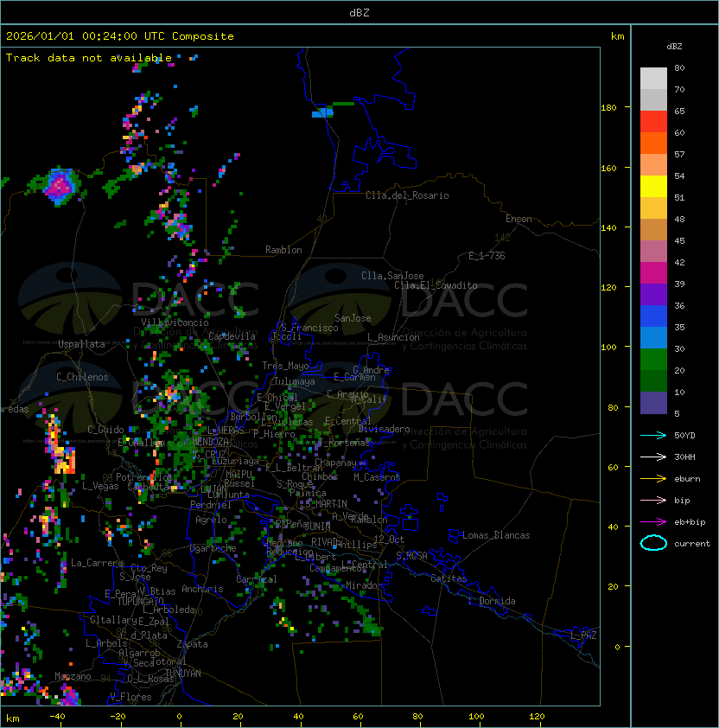
Task: Click the blue 36 dBZ color swatch
Action: (653, 316)
